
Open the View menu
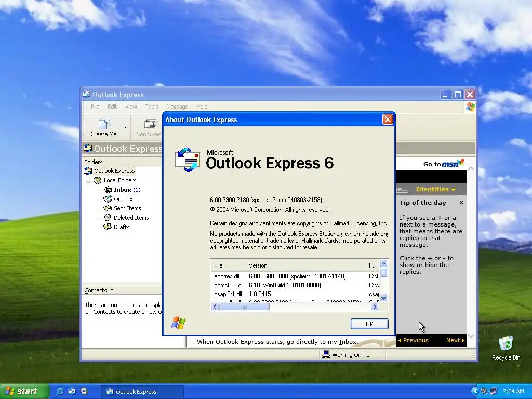pyautogui.click(x=131, y=107)
